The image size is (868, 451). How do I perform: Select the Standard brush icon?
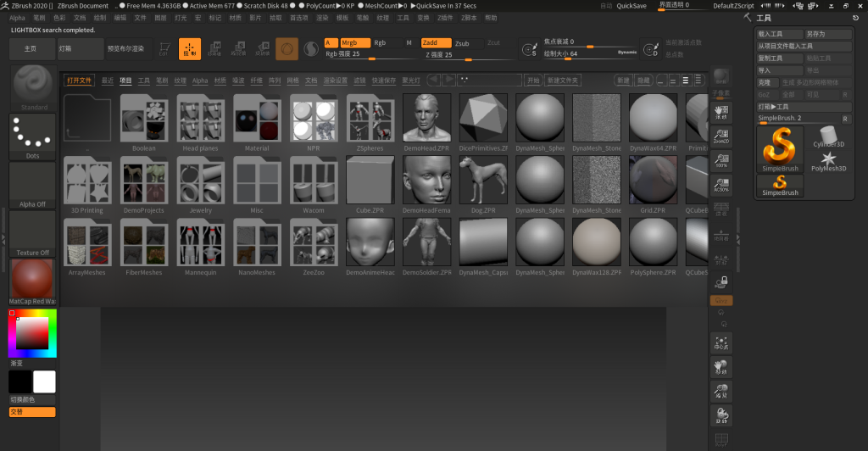coord(34,86)
